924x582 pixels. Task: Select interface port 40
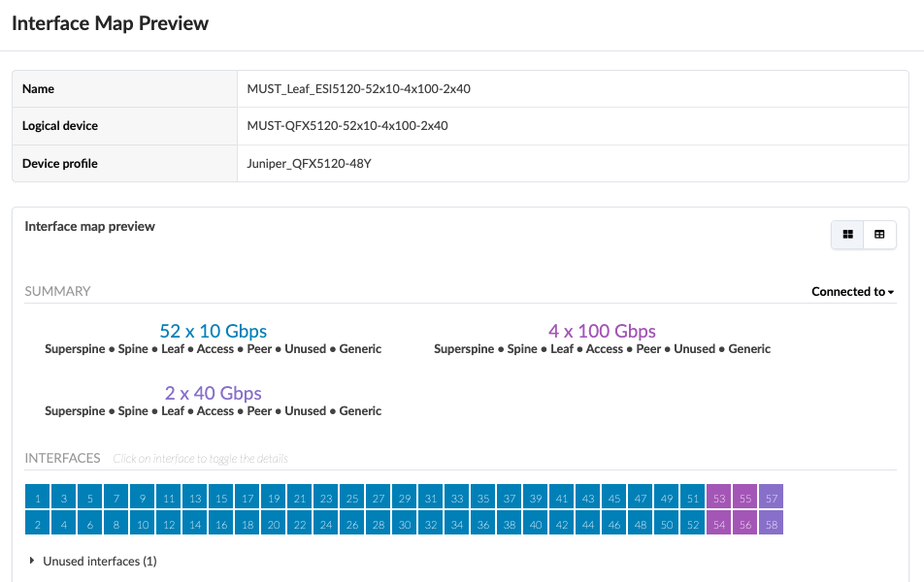[536, 523]
